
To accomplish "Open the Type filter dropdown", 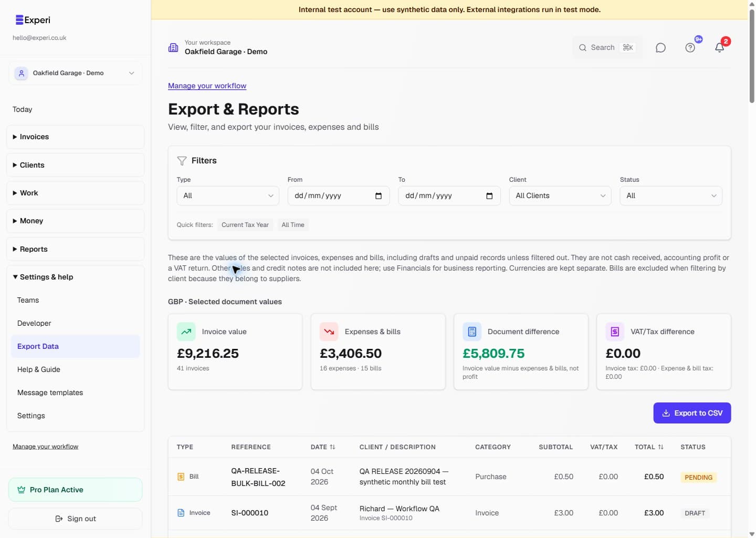I will tap(228, 196).
